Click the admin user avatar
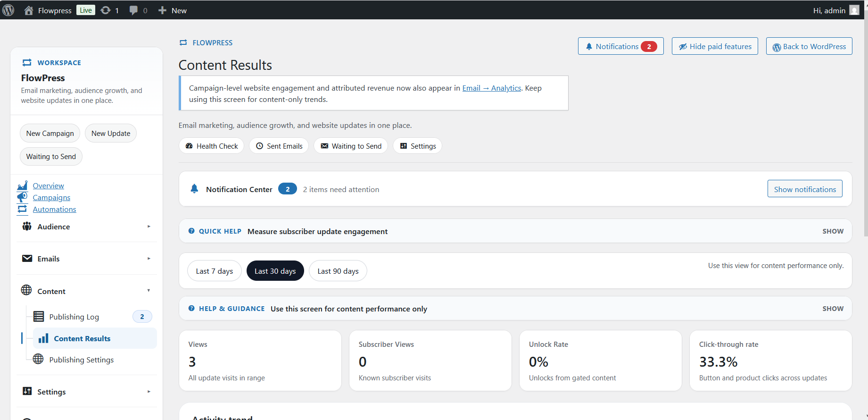The height and width of the screenshot is (420, 868). point(854,10)
